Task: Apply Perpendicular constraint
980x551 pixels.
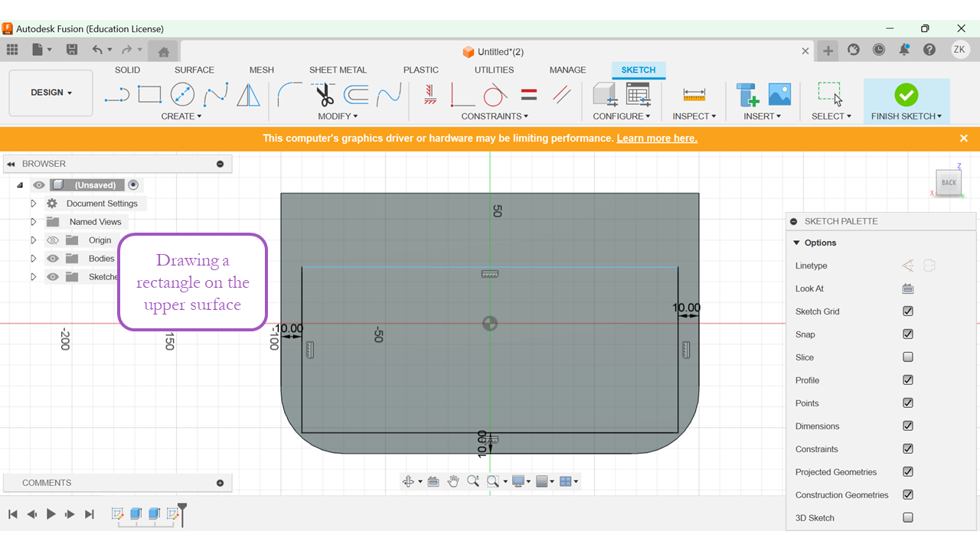Action: pos(462,95)
